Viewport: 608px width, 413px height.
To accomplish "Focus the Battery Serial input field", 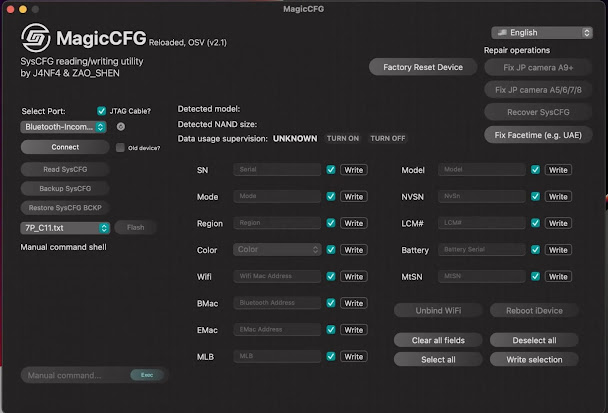I will [482, 249].
